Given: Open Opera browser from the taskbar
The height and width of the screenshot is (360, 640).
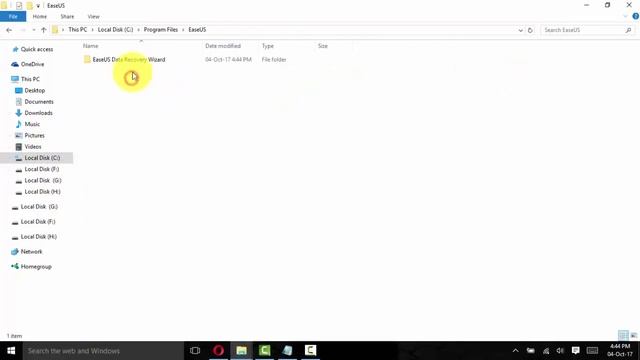Looking at the screenshot, I should pos(218,351).
